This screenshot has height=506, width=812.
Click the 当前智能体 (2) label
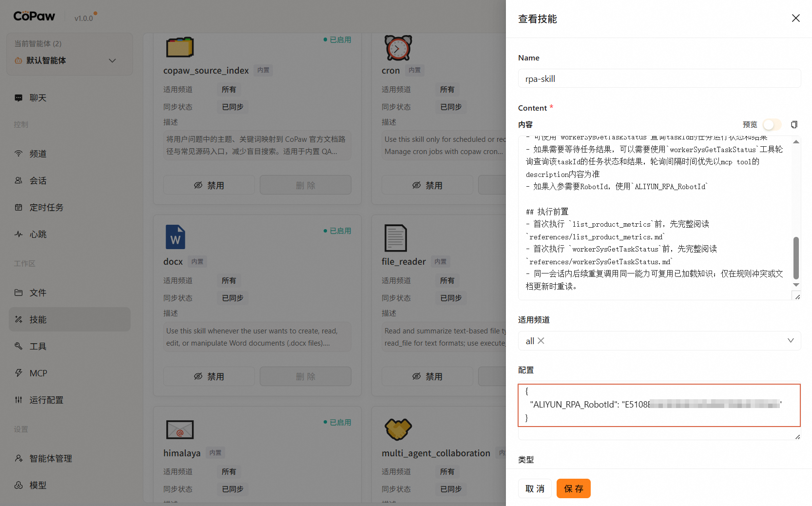click(38, 43)
